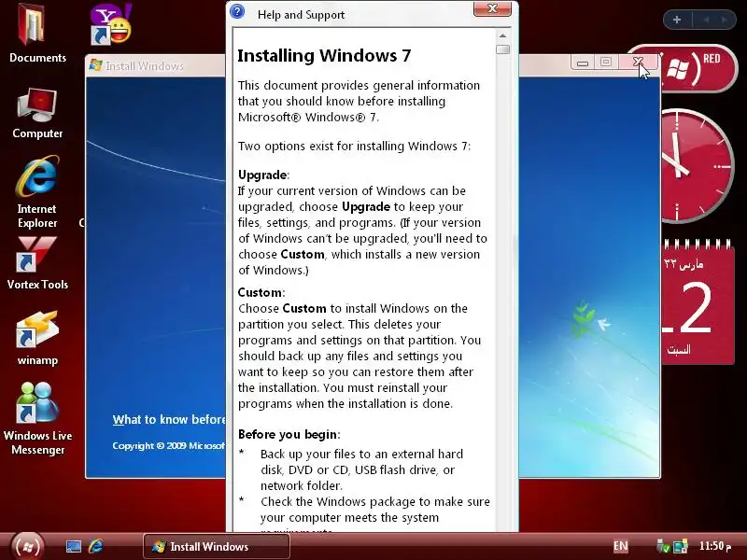Click the Start orb button
Viewport: 747px width, 560px height.
pos(27,546)
